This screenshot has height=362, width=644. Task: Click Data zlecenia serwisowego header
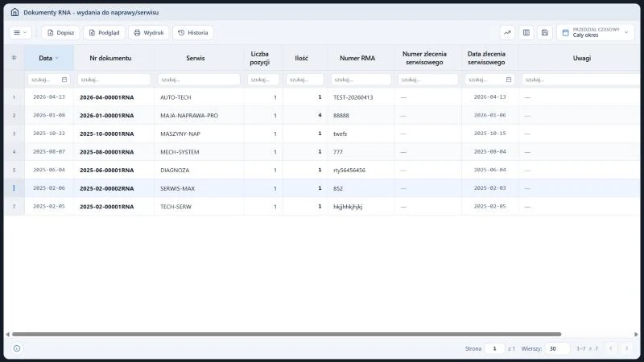pyautogui.click(x=486, y=58)
